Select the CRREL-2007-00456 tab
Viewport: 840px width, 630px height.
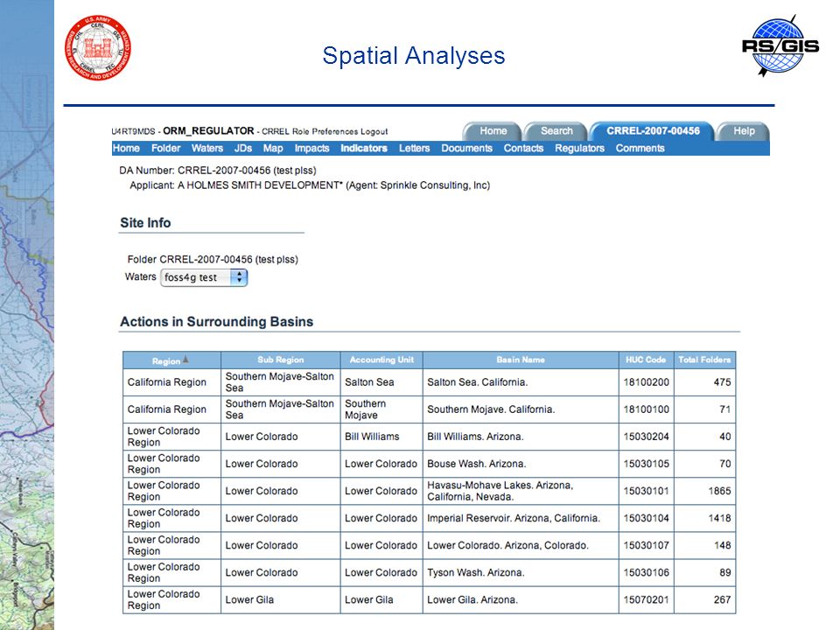pos(653,131)
